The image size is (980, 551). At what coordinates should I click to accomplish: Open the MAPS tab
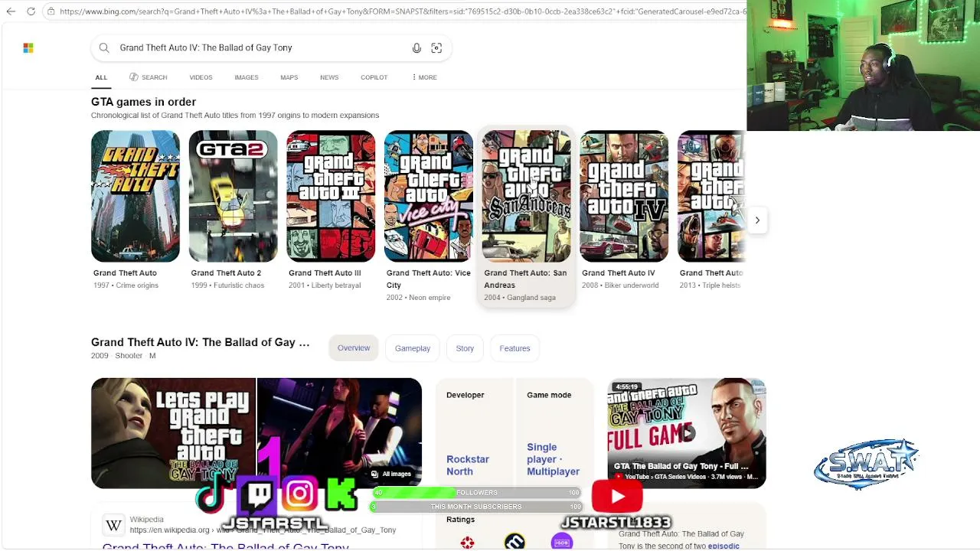click(x=289, y=77)
